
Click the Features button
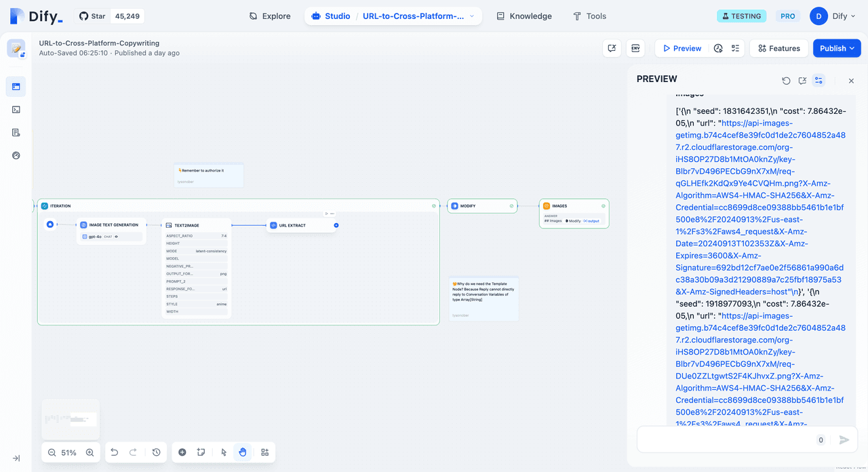778,48
